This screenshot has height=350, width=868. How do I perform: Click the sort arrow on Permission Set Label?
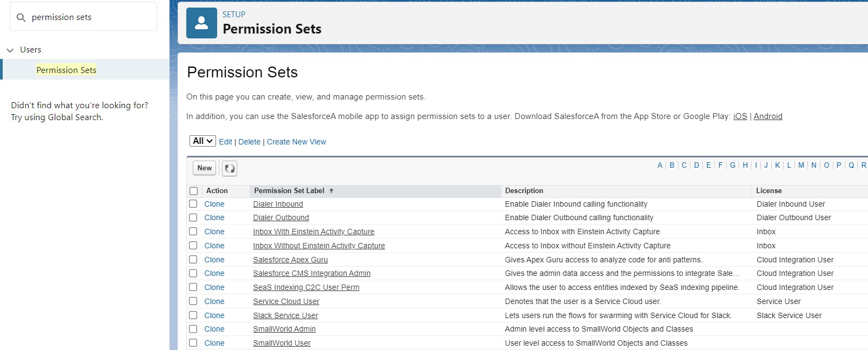[x=331, y=191]
